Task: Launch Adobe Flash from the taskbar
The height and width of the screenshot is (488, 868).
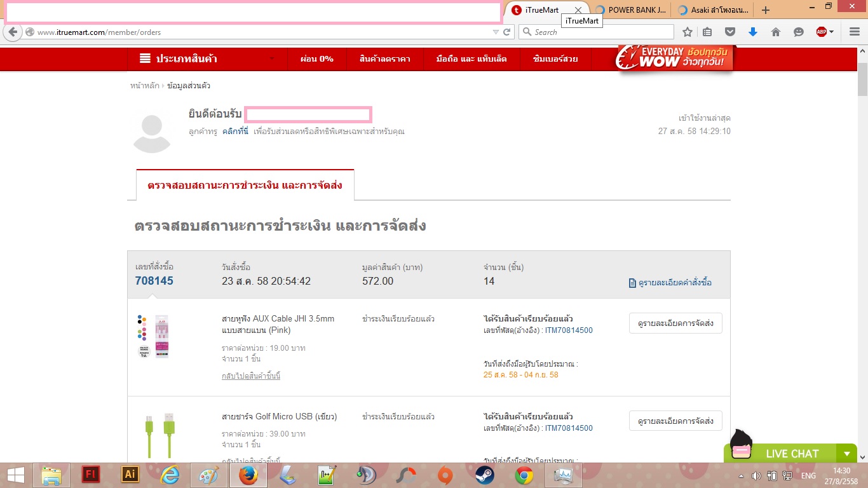Action: point(92,475)
